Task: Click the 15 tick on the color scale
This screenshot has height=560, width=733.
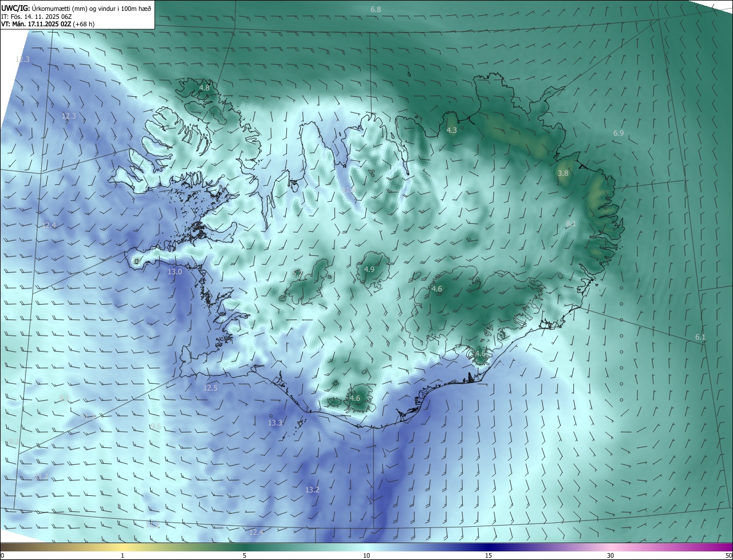Action: [488, 555]
